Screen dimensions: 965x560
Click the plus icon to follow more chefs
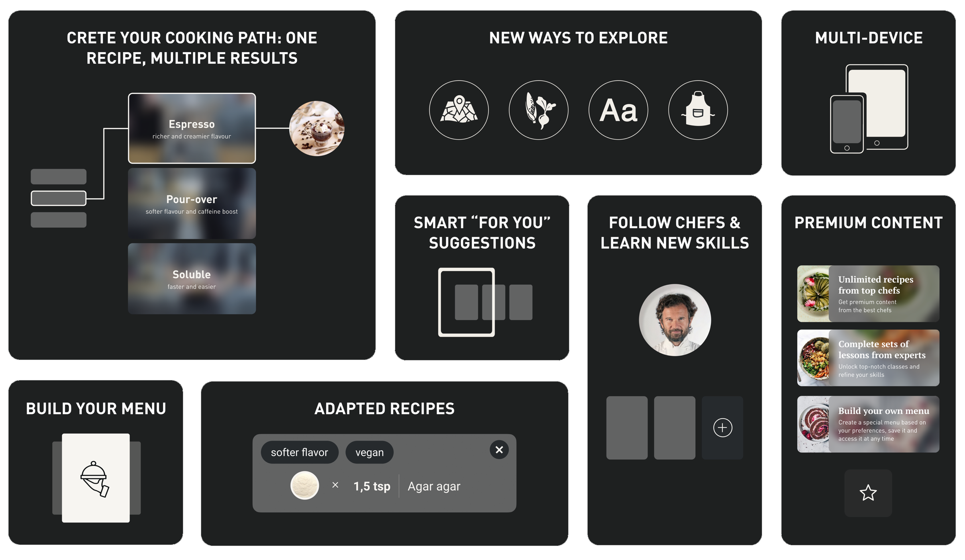click(x=722, y=427)
